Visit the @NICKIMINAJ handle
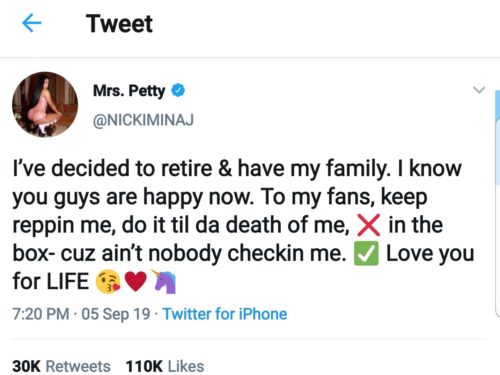Screen dimensions: 500x375 [x=143, y=120]
